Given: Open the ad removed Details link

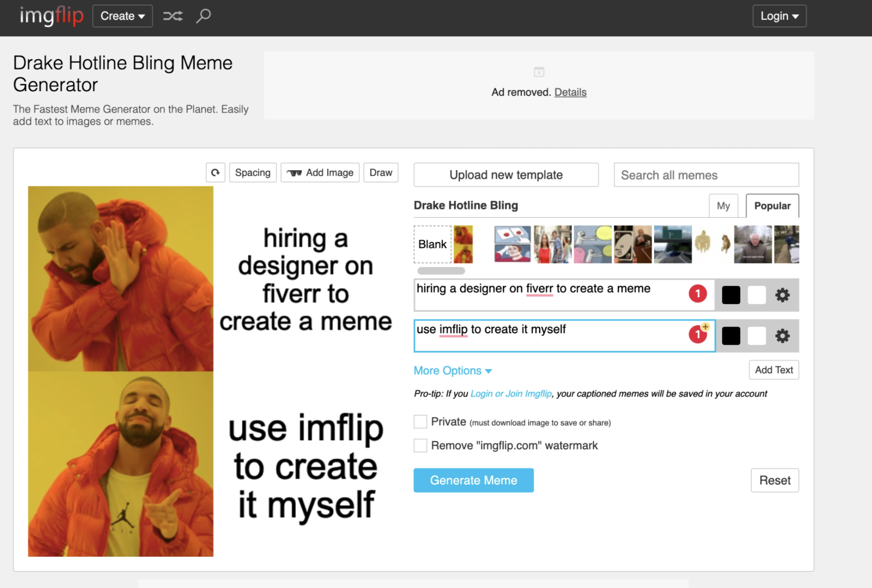Looking at the screenshot, I should coord(570,92).
